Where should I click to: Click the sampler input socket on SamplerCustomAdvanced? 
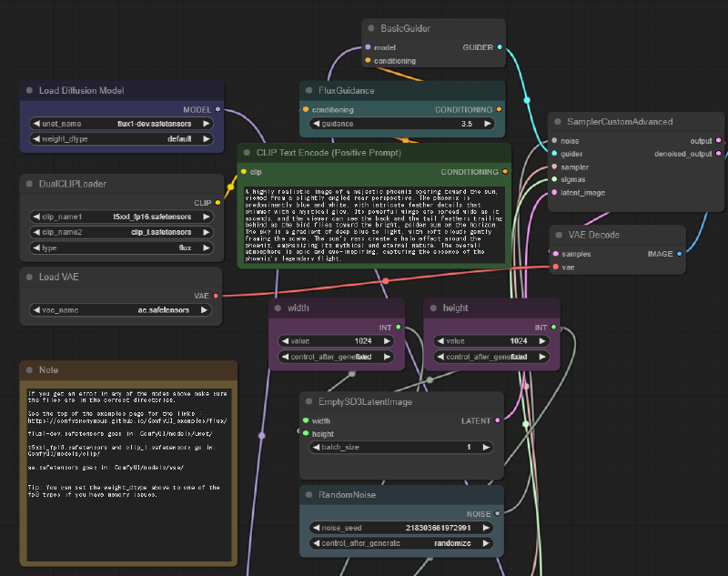[x=554, y=167]
